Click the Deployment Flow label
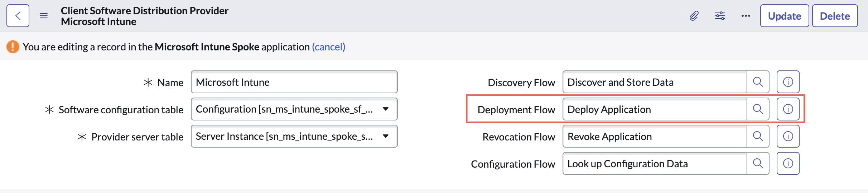The image size is (868, 193). pyautogui.click(x=516, y=110)
